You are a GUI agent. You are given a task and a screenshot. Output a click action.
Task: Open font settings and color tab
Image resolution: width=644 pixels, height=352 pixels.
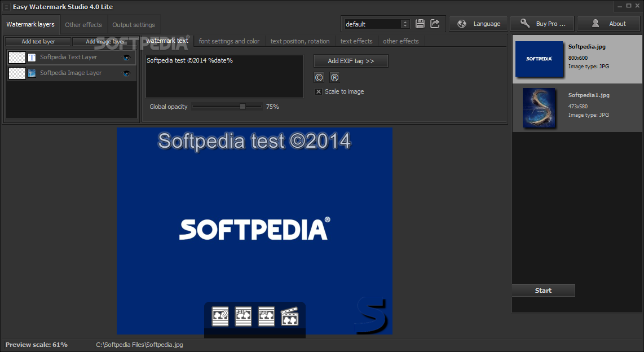(x=229, y=41)
